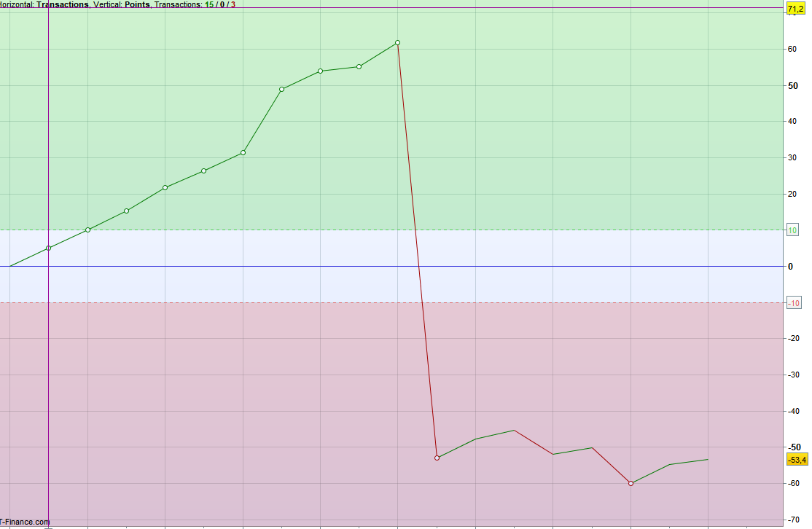
Task: Select the yellow '71,2' maximum value label
Action: pos(795,9)
